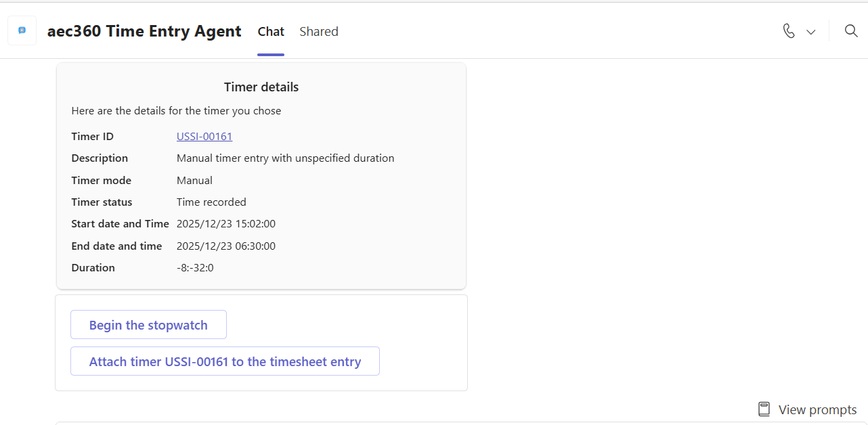The image size is (868, 425).
Task: Click the 'Here are the details' intro text
Action: click(x=176, y=111)
